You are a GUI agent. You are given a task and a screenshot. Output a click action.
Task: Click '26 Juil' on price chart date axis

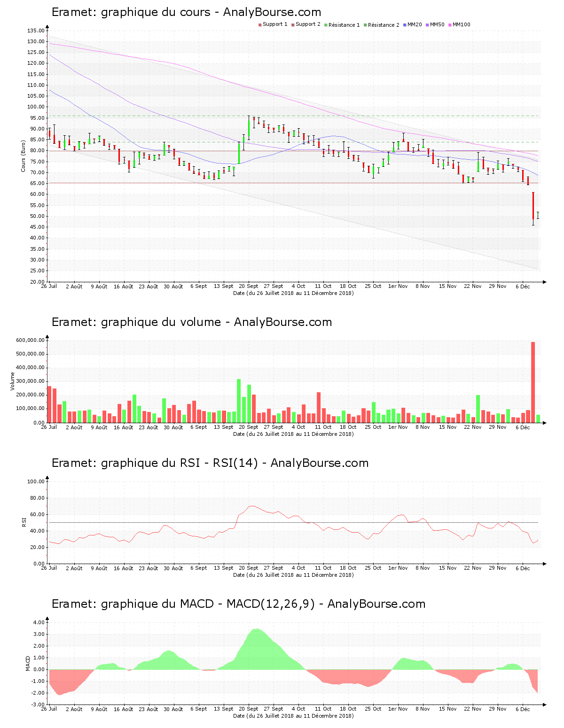click(x=49, y=286)
